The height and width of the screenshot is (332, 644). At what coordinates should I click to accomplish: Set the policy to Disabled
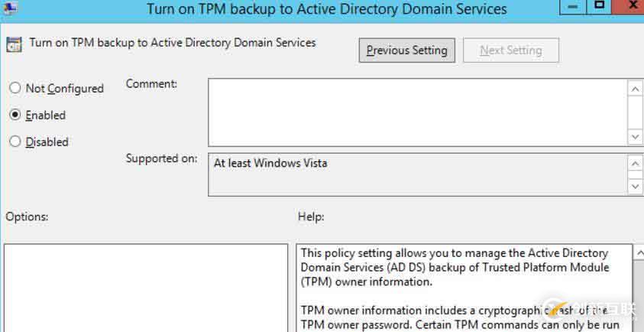(x=15, y=142)
